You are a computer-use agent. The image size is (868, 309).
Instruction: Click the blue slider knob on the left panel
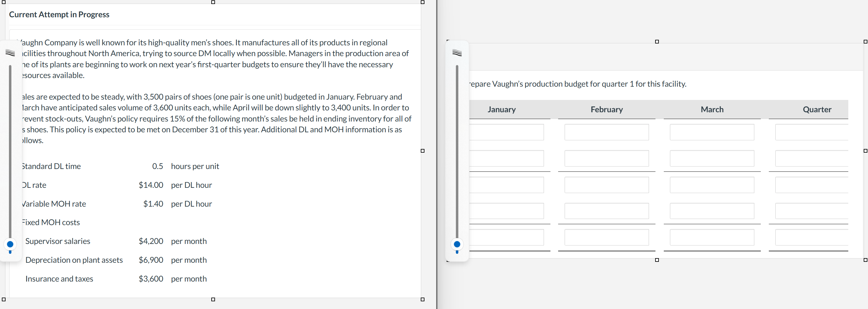click(x=10, y=244)
